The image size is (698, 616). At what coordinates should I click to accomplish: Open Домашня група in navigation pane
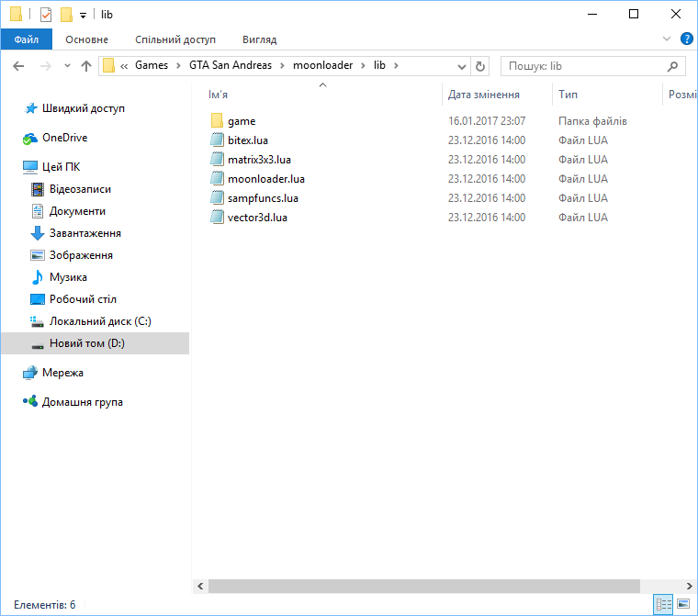[83, 402]
